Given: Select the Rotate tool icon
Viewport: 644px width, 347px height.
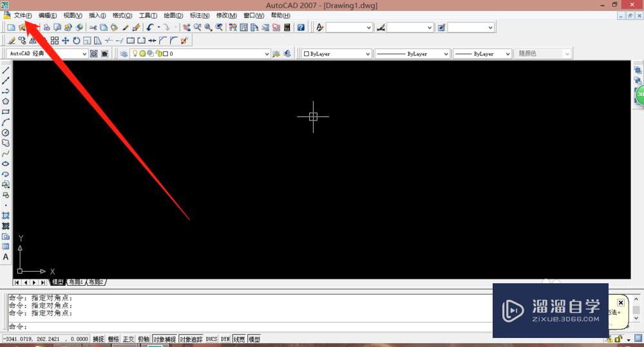Looking at the screenshot, I should [77, 41].
